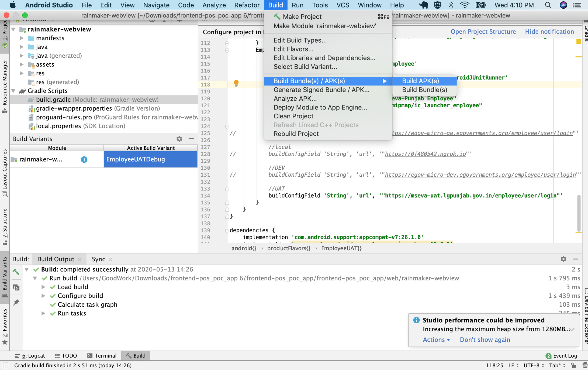588x370 pixels.
Task: Toggle the TODO tool window
Action: [x=66, y=356]
